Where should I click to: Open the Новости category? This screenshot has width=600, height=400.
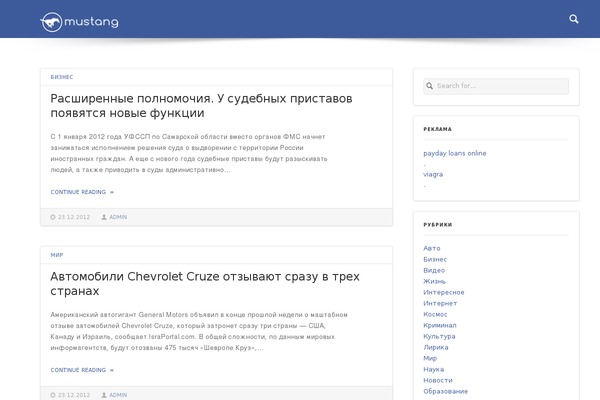coord(438,380)
